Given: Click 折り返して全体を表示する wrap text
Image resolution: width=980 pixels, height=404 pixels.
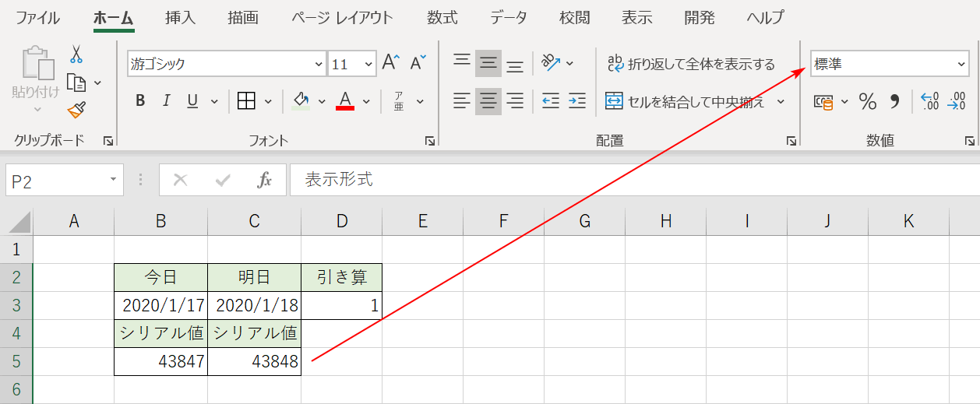Looking at the screenshot, I should click(691, 64).
